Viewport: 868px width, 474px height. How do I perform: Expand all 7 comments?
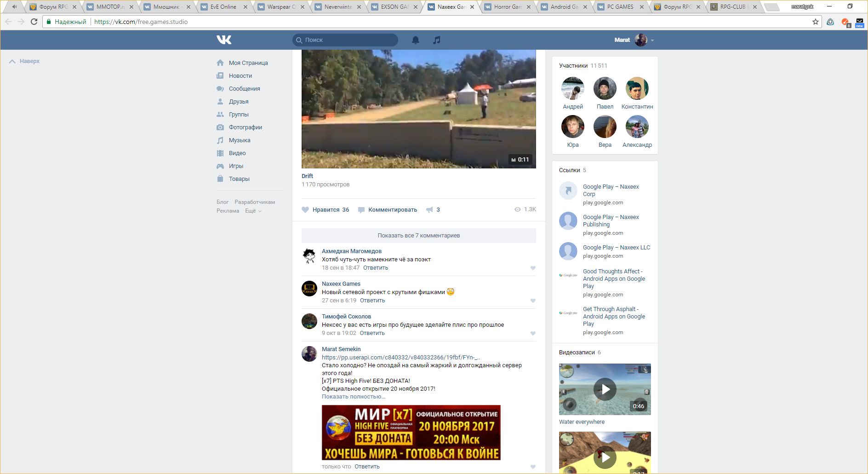point(418,236)
